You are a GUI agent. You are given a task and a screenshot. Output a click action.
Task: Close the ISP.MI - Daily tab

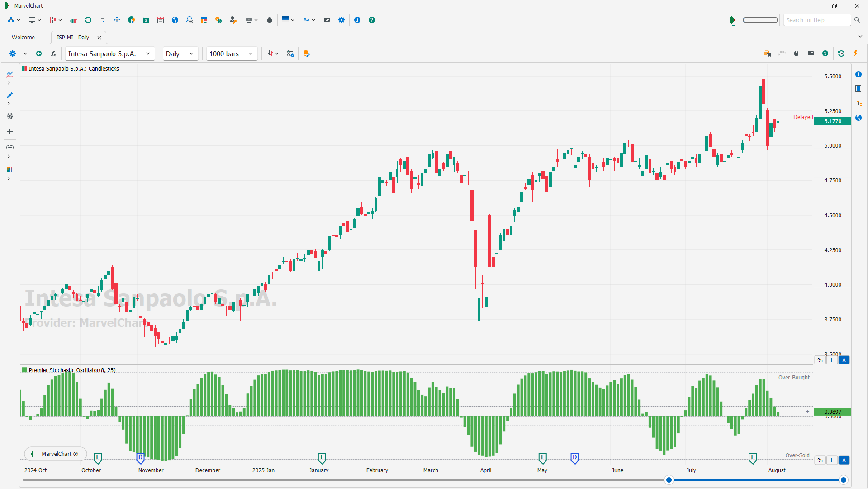click(x=100, y=38)
